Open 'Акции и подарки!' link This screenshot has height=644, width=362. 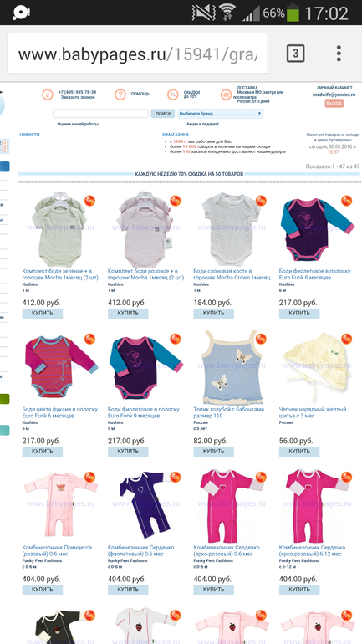point(202,124)
